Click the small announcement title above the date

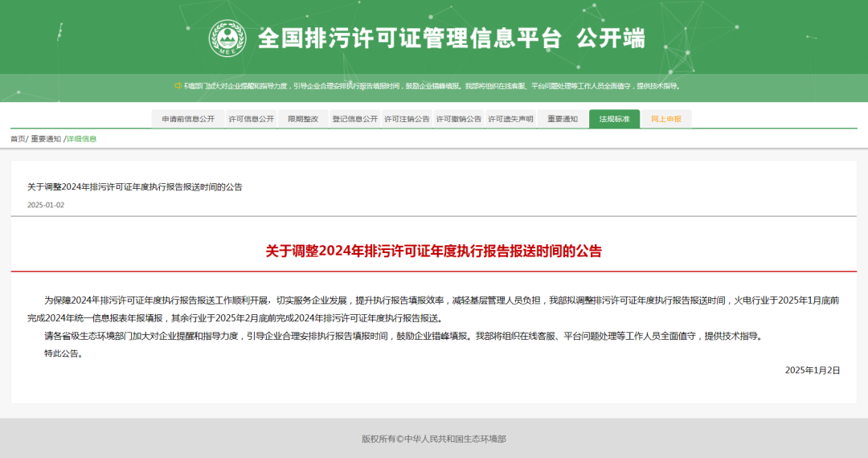point(135,187)
